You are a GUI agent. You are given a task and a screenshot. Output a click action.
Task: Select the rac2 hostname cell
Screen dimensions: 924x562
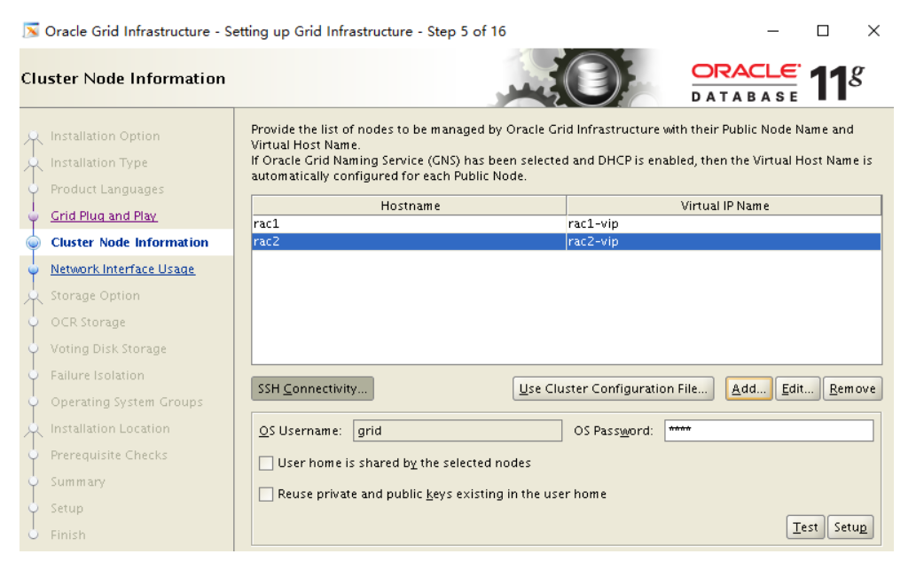[409, 241]
